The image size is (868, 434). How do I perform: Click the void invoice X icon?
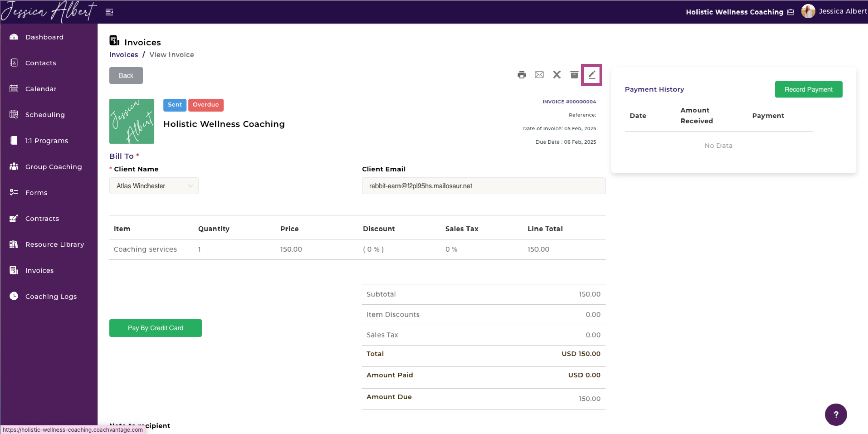tap(557, 75)
